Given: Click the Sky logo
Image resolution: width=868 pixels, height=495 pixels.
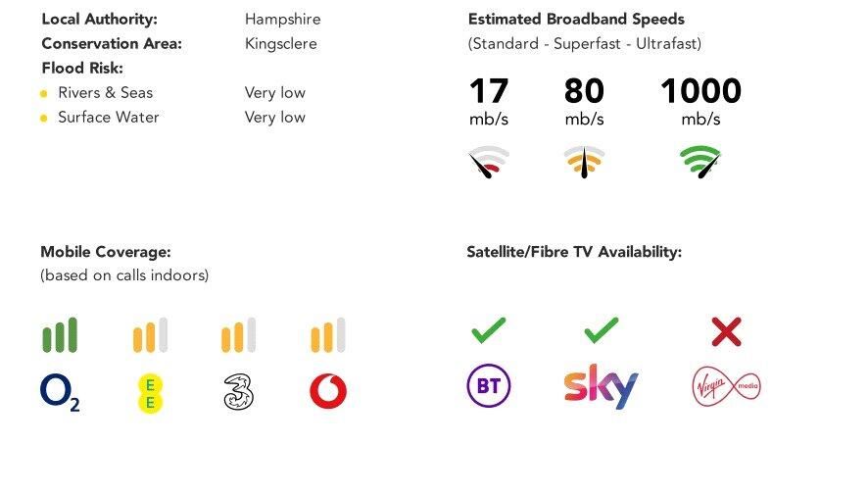Looking at the screenshot, I should click(x=601, y=386).
